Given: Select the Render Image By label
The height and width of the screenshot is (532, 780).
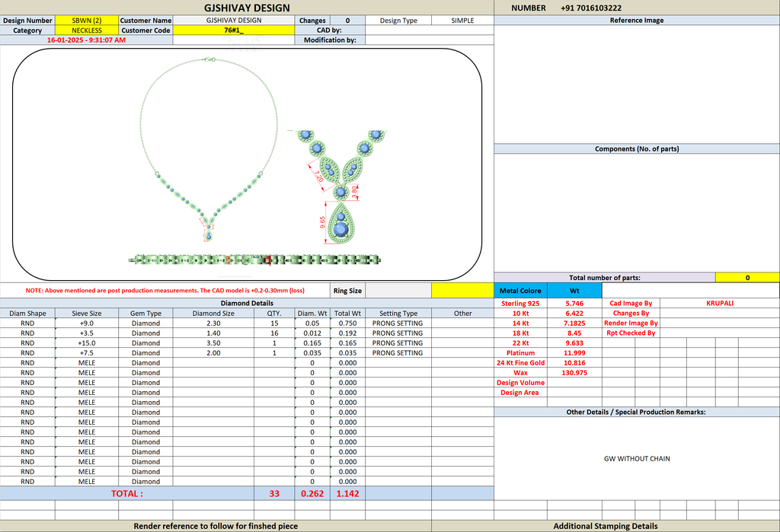Looking at the screenshot, I should (631, 323).
